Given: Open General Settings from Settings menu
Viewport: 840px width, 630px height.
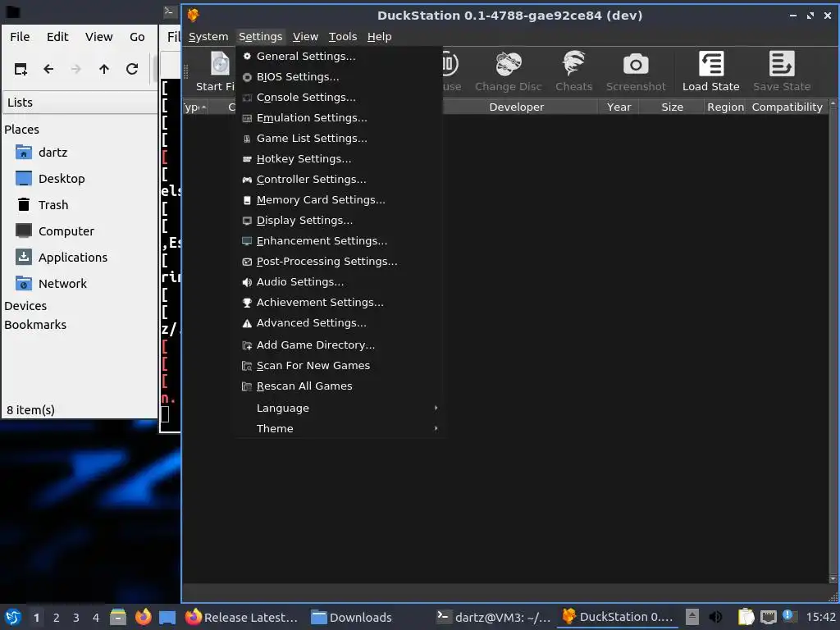Looking at the screenshot, I should click(x=339, y=57).
